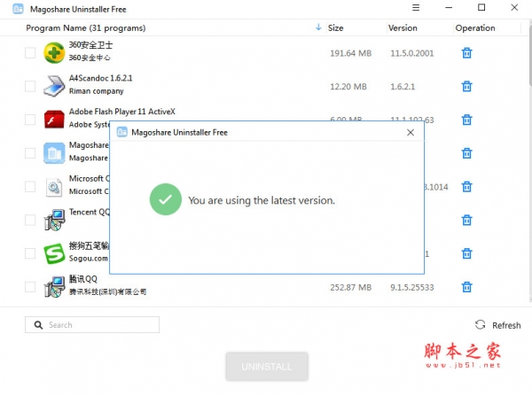Sort by Version column header
Viewport: 532px width, 396px height.
click(x=403, y=27)
